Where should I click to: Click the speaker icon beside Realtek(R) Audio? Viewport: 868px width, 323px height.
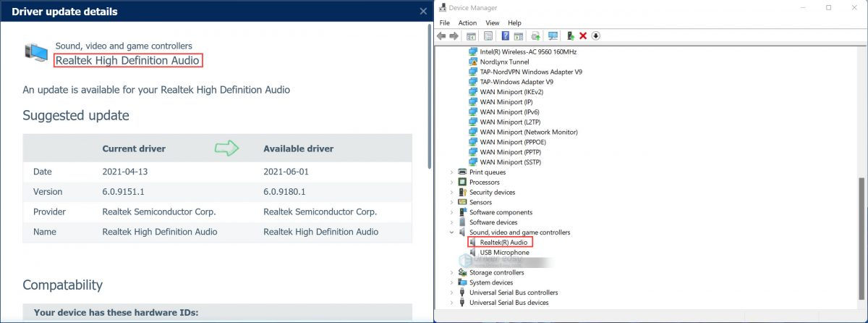tap(473, 242)
